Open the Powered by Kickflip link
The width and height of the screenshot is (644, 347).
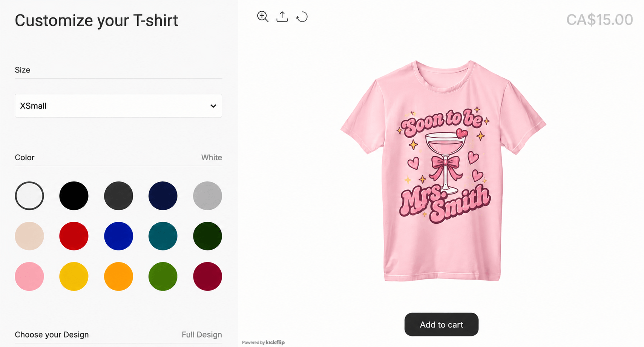coord(263,342)
